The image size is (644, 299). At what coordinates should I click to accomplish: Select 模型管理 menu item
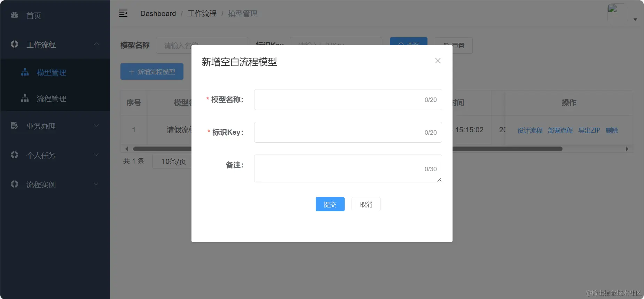coord(55,72)
